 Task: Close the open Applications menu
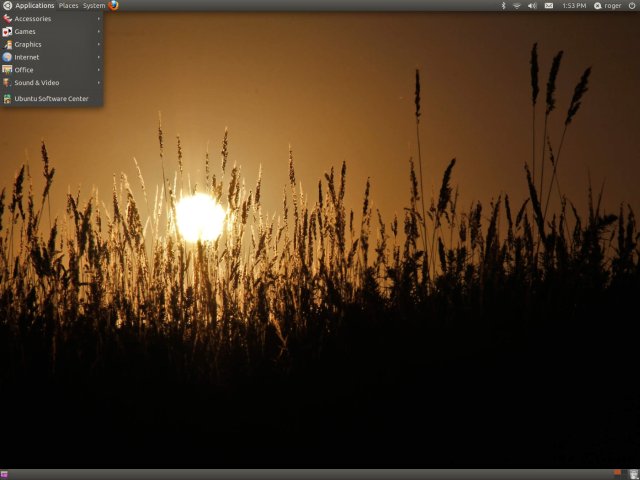click(29, 5)
